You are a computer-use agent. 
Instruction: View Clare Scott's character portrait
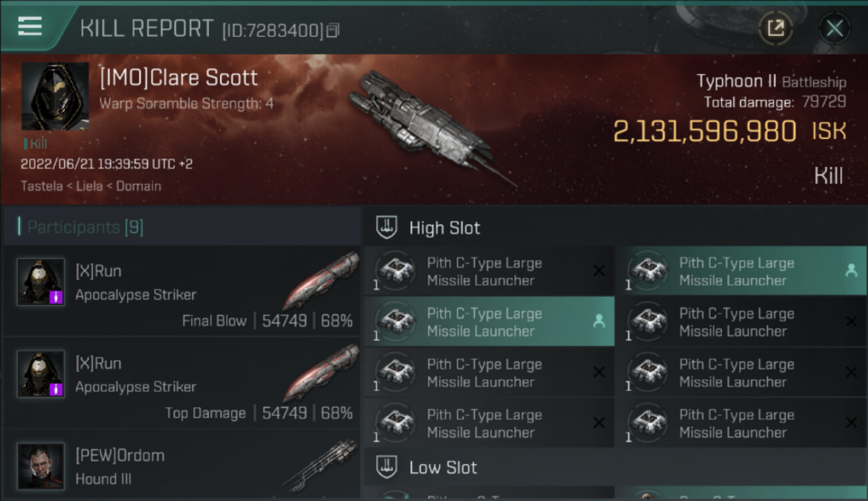(55, 96)
